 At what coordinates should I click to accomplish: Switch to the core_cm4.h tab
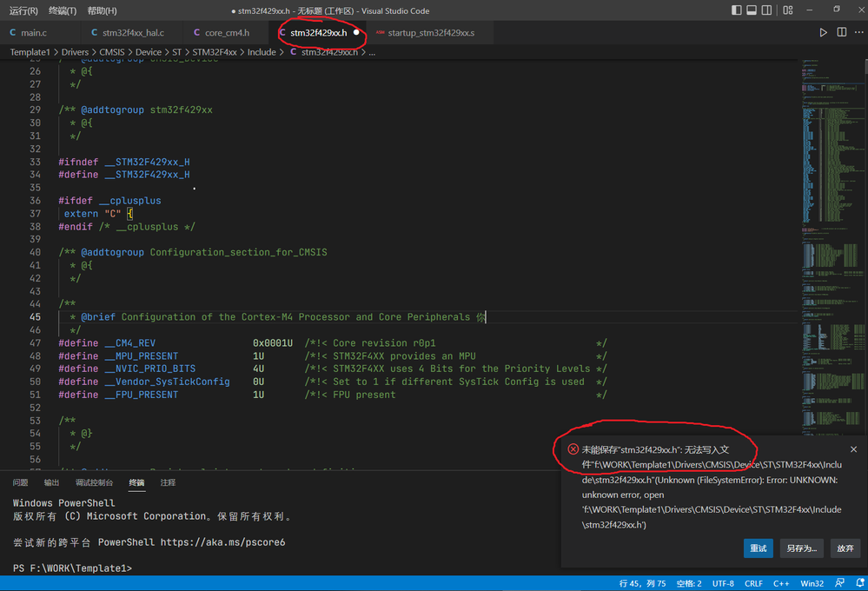pyautogui.click(x=227, y=33)
